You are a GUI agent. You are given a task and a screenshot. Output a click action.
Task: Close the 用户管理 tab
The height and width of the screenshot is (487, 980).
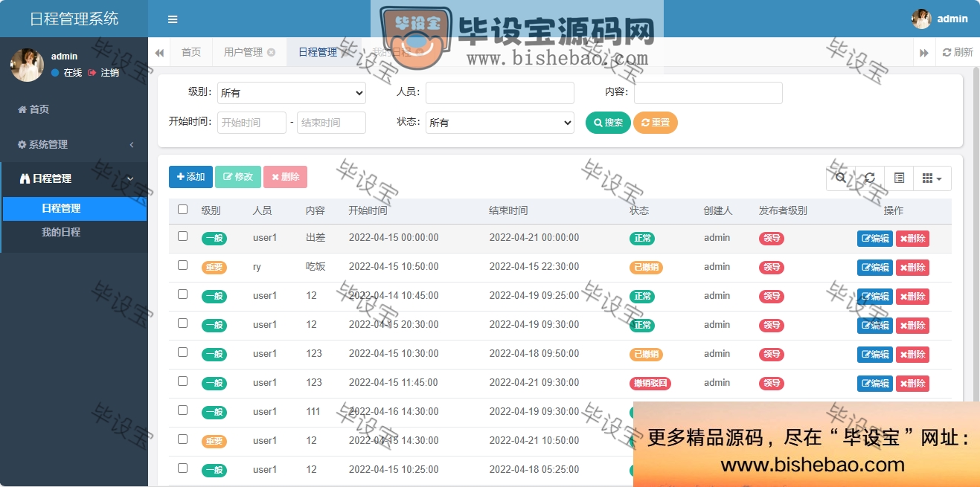[x=271, y=52]
